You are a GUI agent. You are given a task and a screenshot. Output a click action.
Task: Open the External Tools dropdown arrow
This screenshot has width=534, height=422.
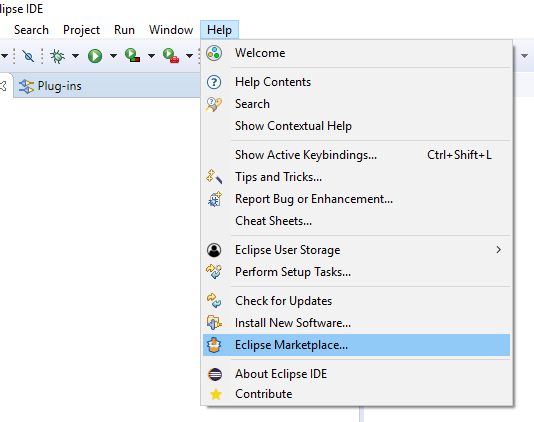tap(189, 56)
